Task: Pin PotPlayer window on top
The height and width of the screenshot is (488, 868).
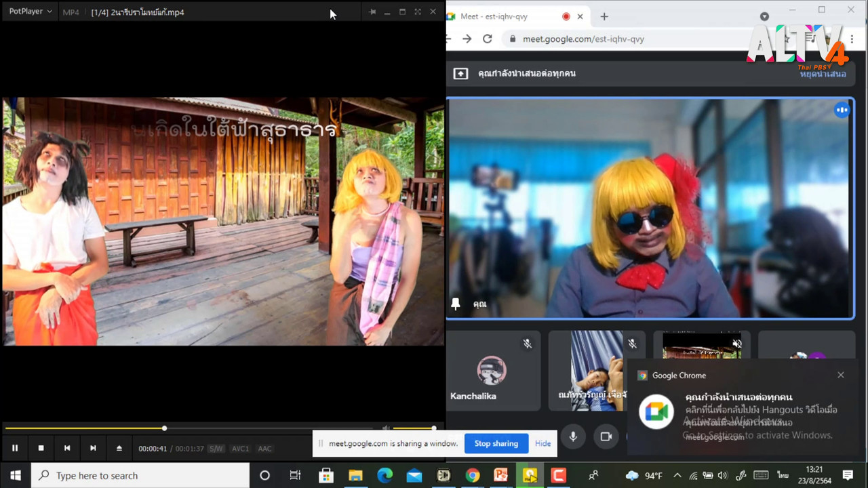Action: (372, 12)
